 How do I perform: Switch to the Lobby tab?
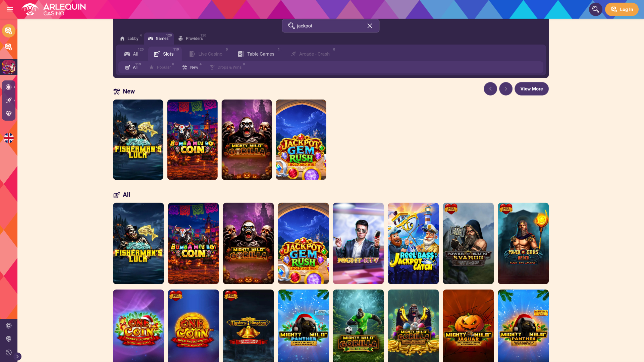click(x=129, y=38)
